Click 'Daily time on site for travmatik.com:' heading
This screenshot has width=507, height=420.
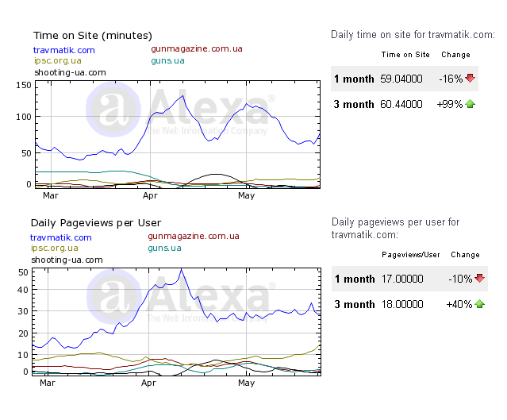click(x=413, y=35)
